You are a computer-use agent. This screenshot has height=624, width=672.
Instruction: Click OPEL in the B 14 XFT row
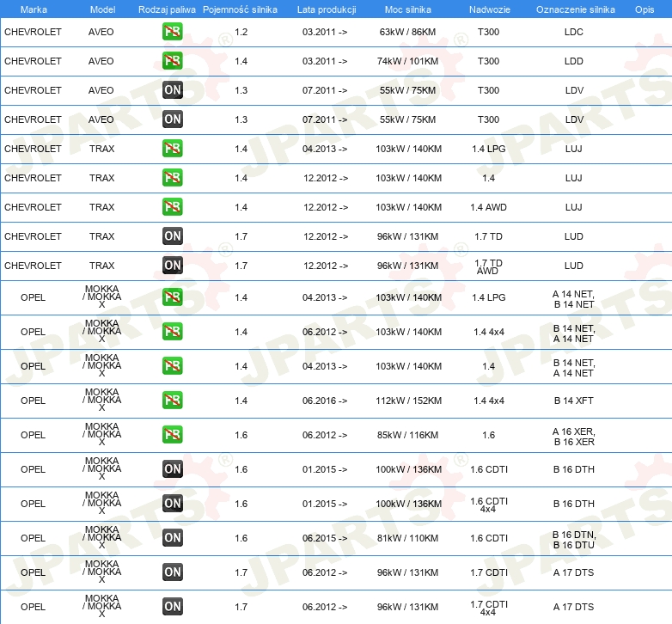coord(33,401)
